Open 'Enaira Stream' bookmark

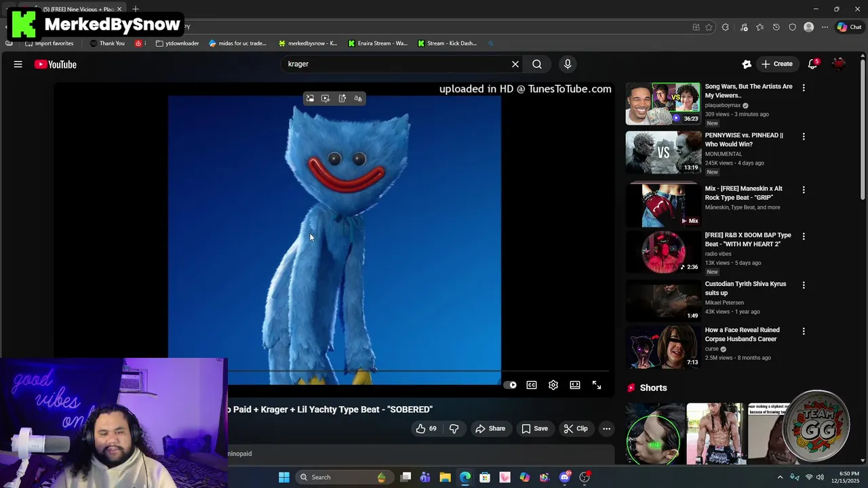(x=378, y=43)
